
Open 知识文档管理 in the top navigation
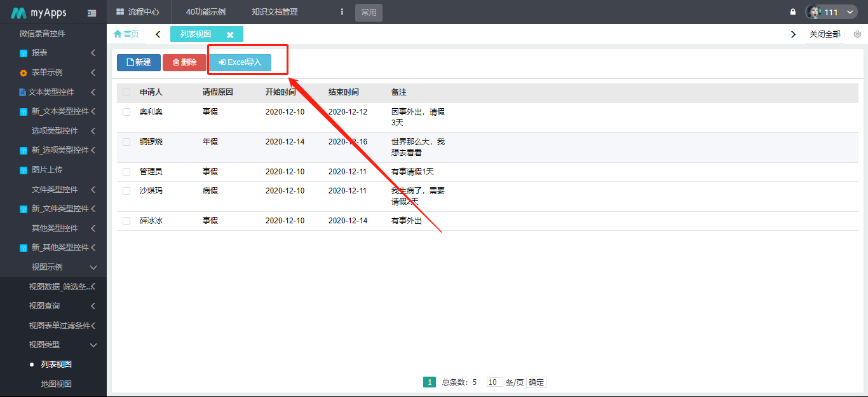(275, 12)
